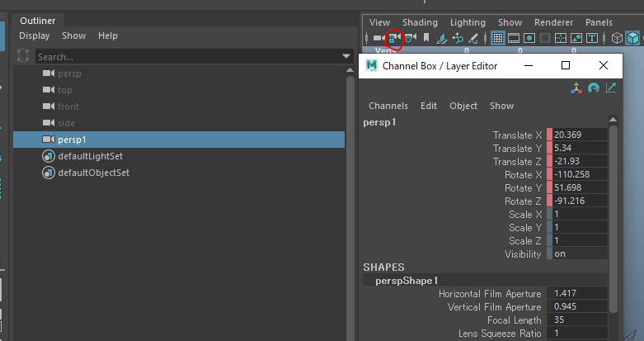Image resolution: width=644 pixels, height=341 pixels.
Task: Click the camera Bookmarks icon
Action: (426, 38)
